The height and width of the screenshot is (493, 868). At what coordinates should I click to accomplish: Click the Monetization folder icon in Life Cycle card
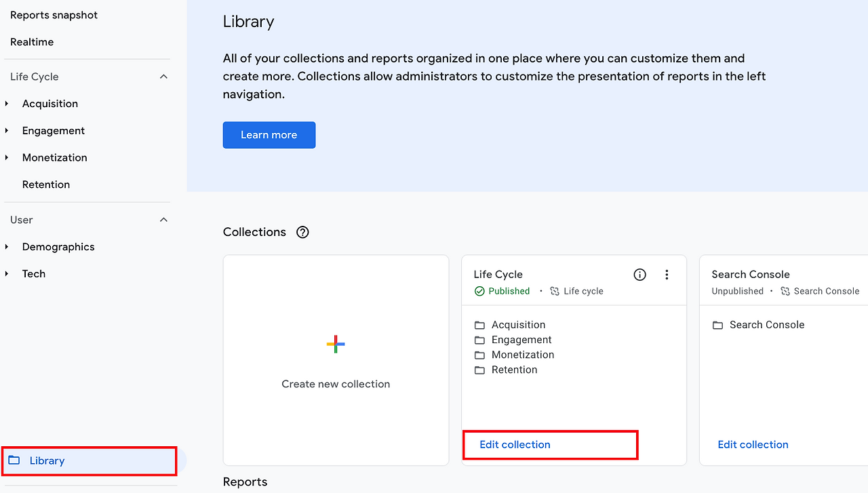[480, 355]
